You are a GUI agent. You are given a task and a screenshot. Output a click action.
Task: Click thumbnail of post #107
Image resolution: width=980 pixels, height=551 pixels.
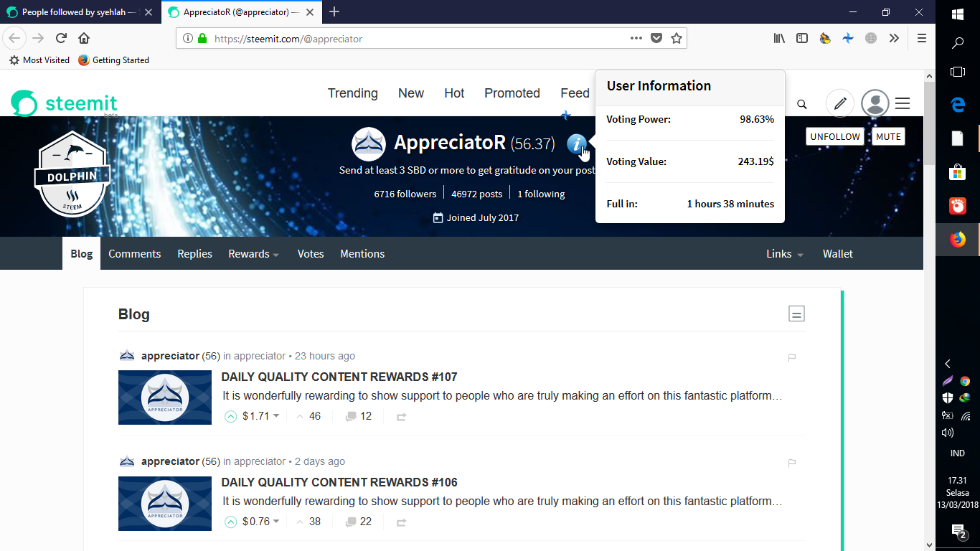tap(165, 397)
